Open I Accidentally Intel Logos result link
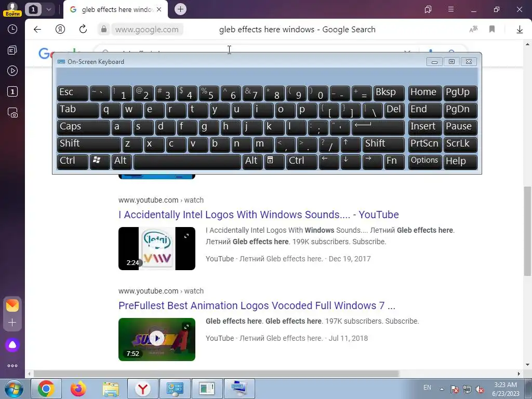This screenshot has width=532, height=399. click(259, 215)
